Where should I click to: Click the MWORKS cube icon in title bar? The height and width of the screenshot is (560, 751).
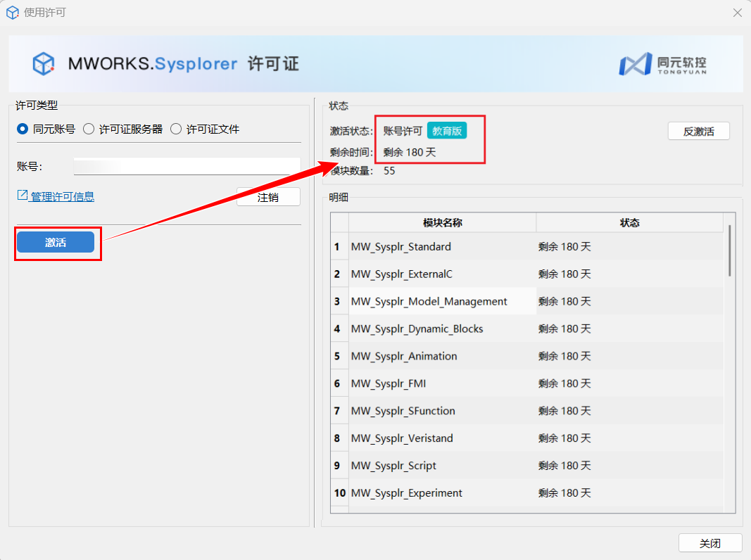13,13
